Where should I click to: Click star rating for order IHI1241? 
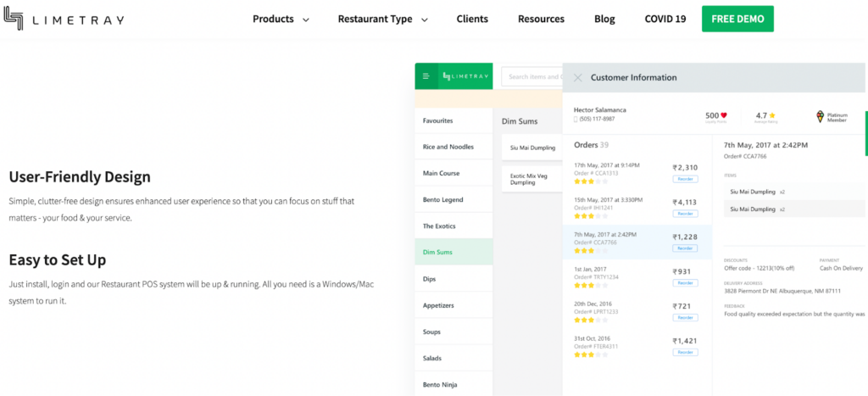pos(591,216)
